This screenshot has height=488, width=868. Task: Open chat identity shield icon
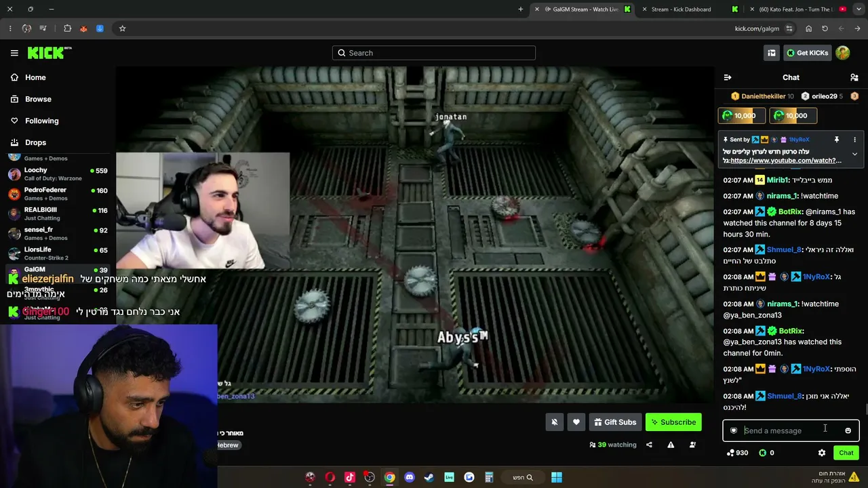(734, 430)
